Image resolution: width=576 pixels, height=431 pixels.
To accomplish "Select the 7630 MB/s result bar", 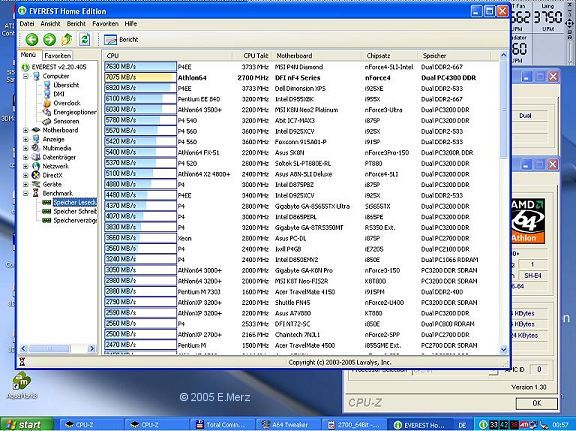I will tap(140, 67).
